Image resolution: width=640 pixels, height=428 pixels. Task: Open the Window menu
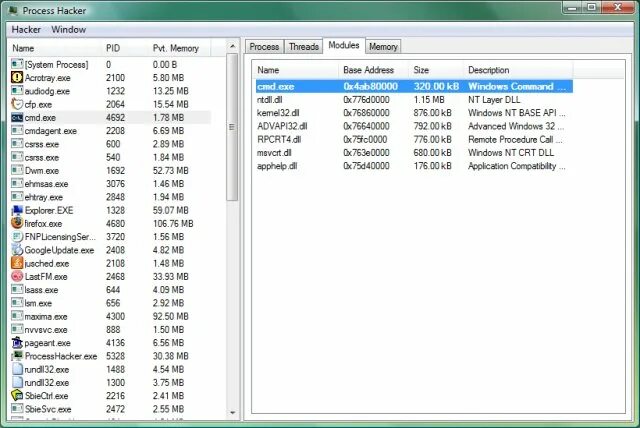point(69,29)
